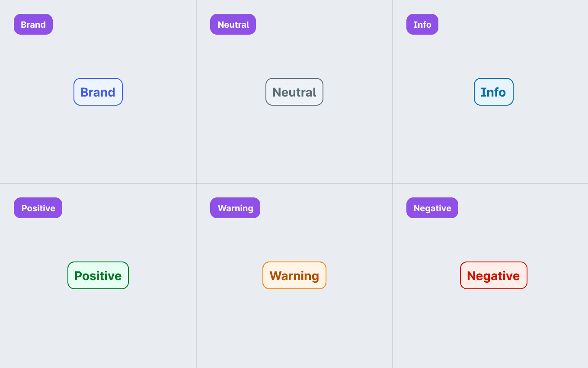Click the divider between Warning and Negative cells
The height and width of the screenshot is (368, 588).
point(393,275)
